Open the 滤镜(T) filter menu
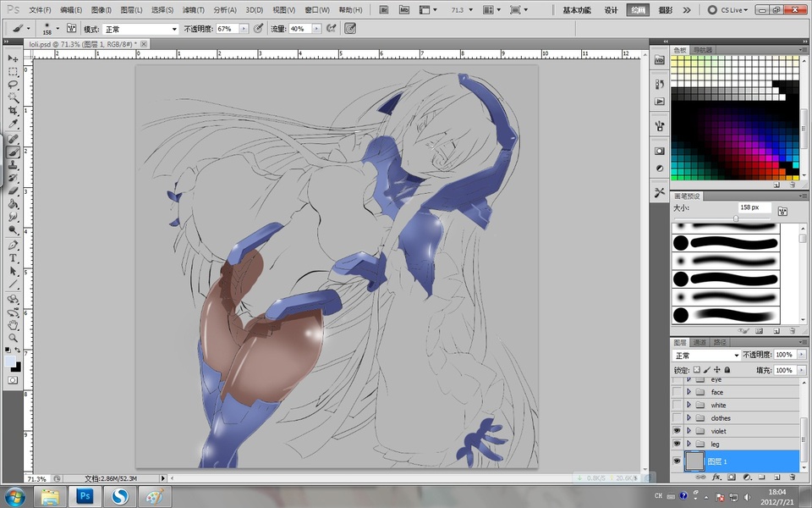This screenshot has height=508, width=812. [x=195, y=10]
